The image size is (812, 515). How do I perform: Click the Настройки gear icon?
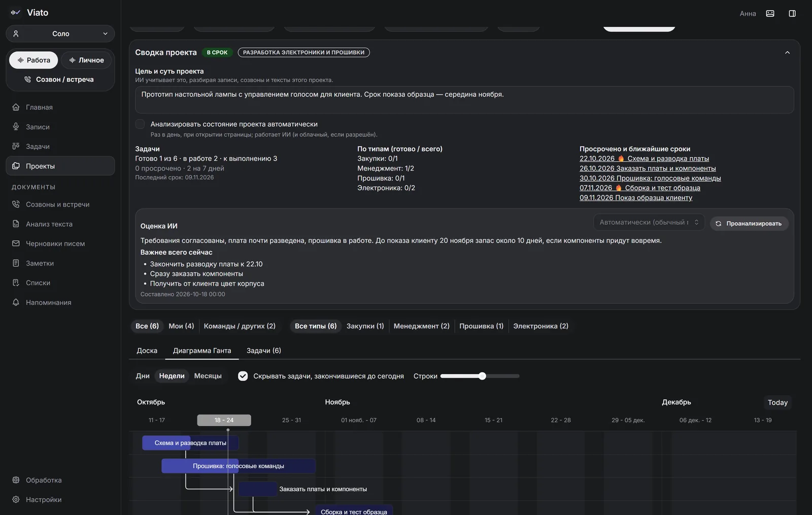[x=16, y=500]
